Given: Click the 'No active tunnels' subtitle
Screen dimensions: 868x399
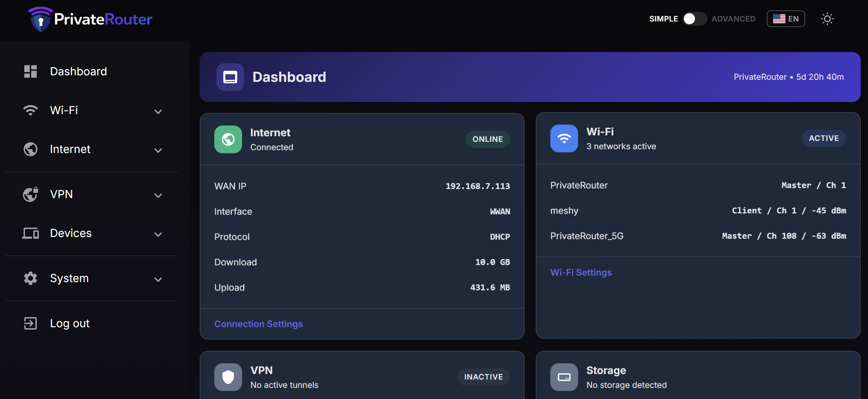Looking at the screenshot, I should click(284, 385).
